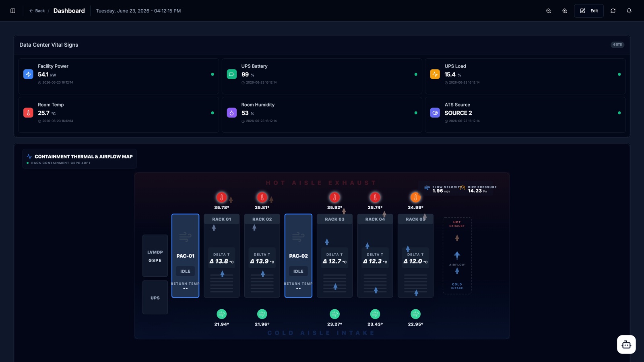Click the PAC-02 fan wind icon
The image size is (644, 362).
coord(298,237)
